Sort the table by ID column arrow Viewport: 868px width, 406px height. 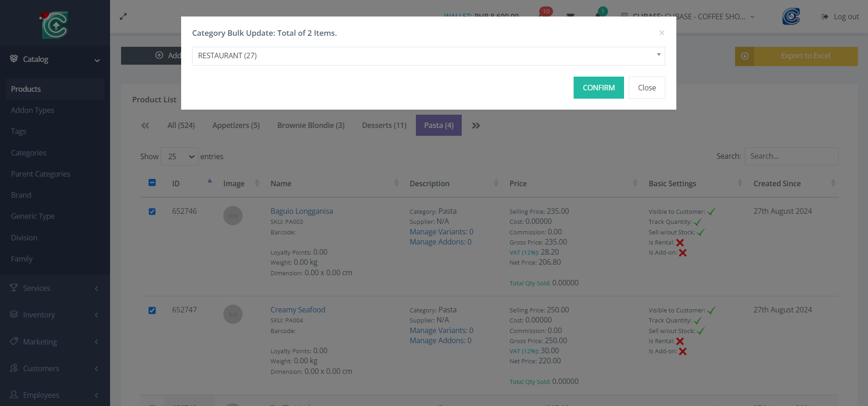point(210,182)
